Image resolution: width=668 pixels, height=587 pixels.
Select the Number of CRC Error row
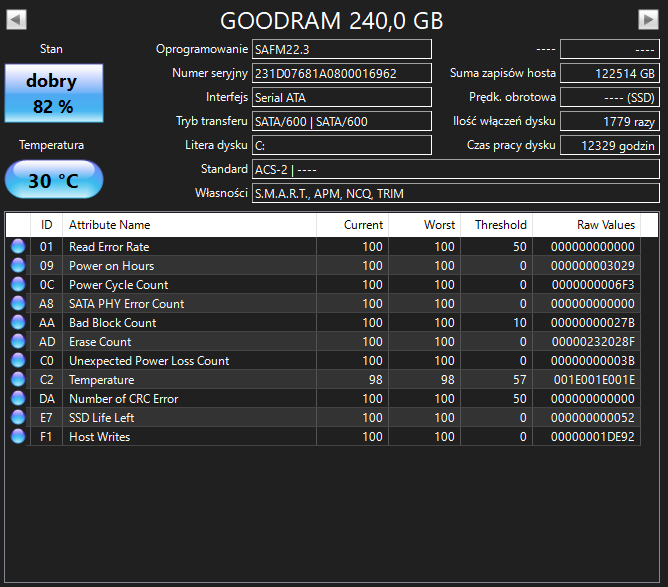323,398
